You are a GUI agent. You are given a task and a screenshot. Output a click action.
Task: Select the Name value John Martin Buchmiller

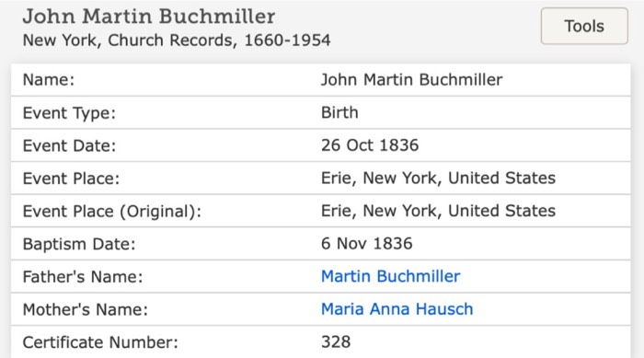point(411,80)
